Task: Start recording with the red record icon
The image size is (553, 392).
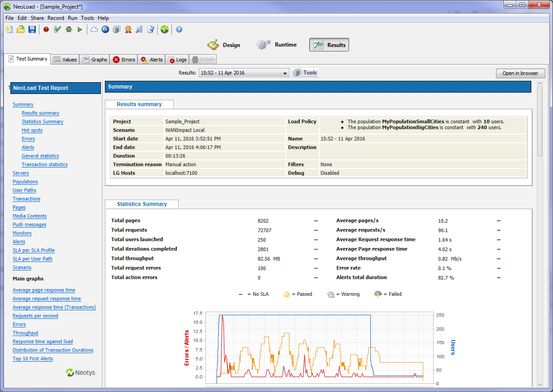Action: pos(46,29)
